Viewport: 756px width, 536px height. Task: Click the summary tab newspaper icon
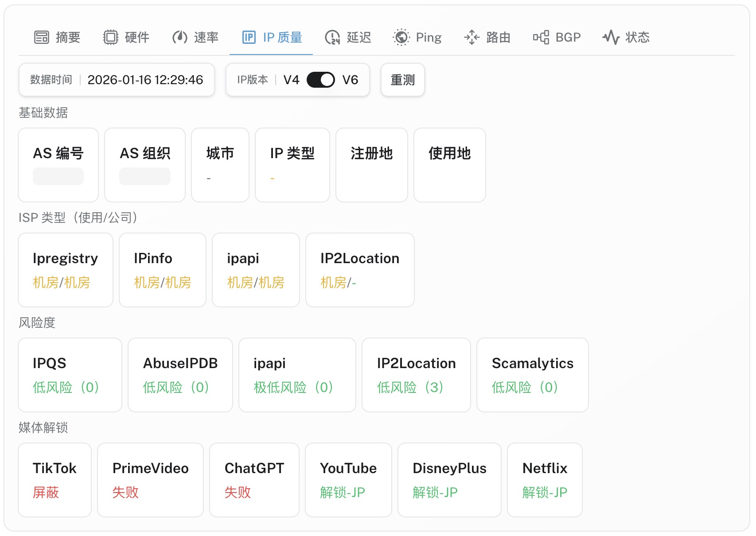[x=42, y=37]
